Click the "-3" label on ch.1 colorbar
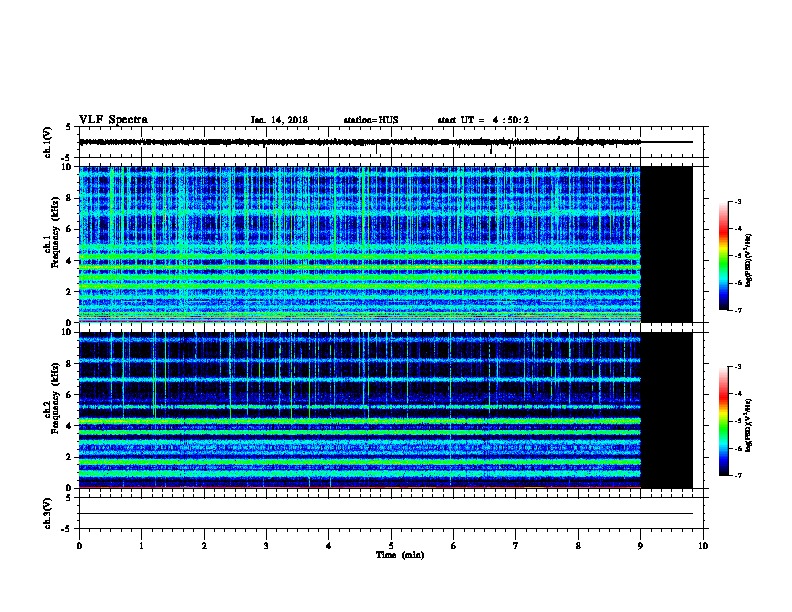The height and width of the screenshot is (612, 792). pos(737,201)
